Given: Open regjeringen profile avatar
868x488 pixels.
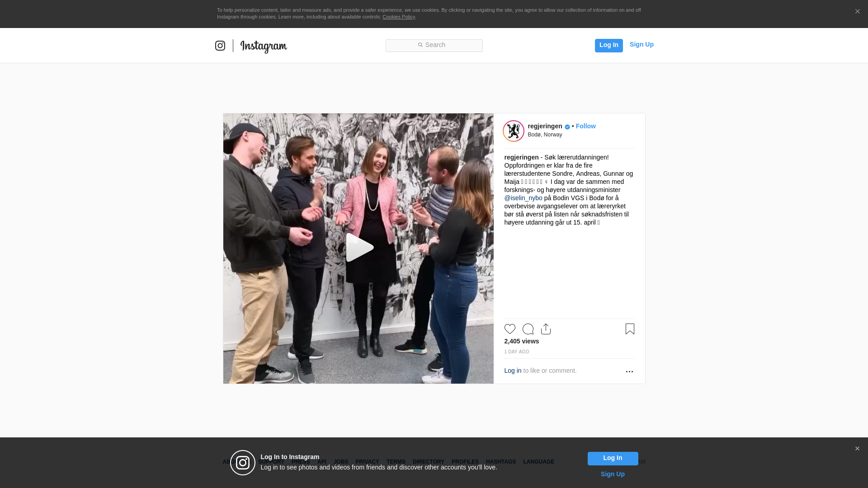Looking at the screenshot, I should coord(514,131).
